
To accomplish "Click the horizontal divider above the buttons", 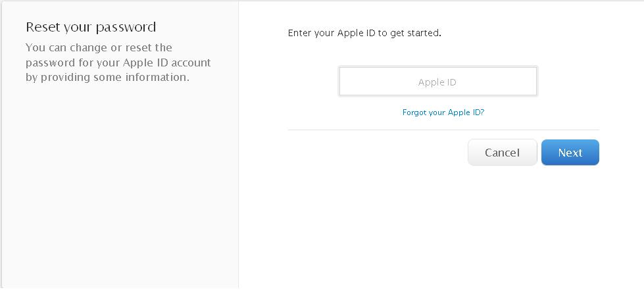I will click(x=443, y=130).
